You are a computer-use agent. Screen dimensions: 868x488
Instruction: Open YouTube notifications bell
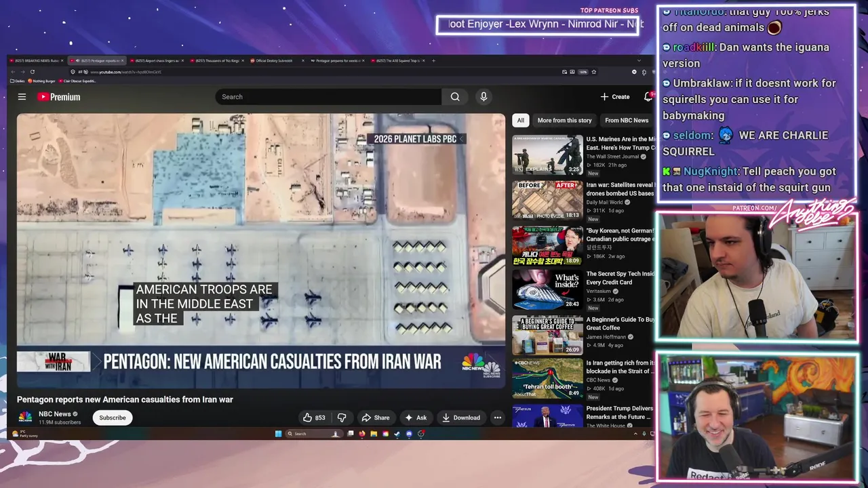(648, 97)
